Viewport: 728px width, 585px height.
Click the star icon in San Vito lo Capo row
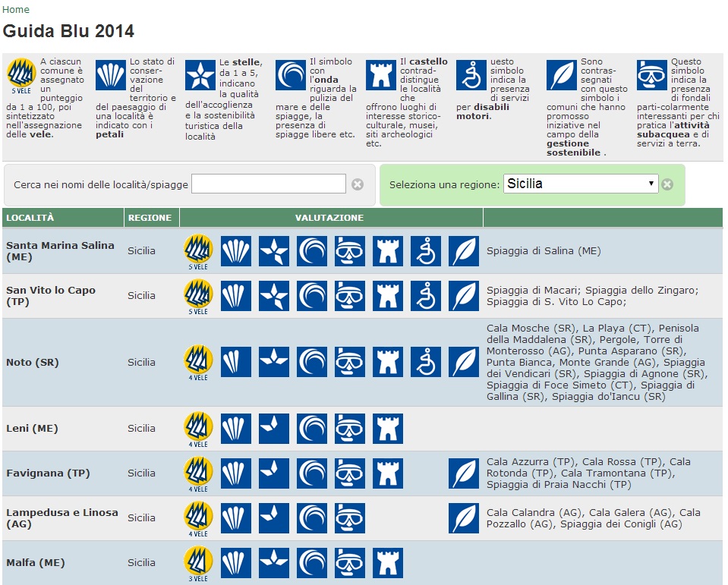[x=273, y=296]
